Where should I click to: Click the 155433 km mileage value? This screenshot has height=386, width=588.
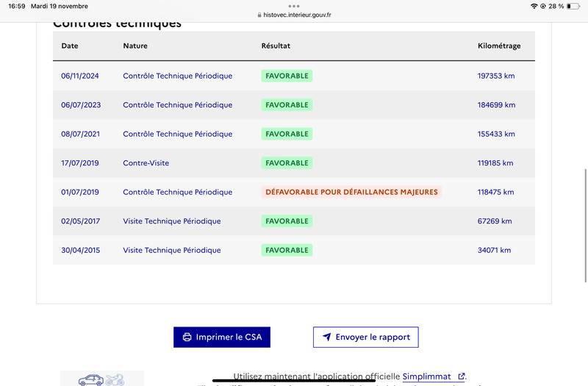[495, 134]
